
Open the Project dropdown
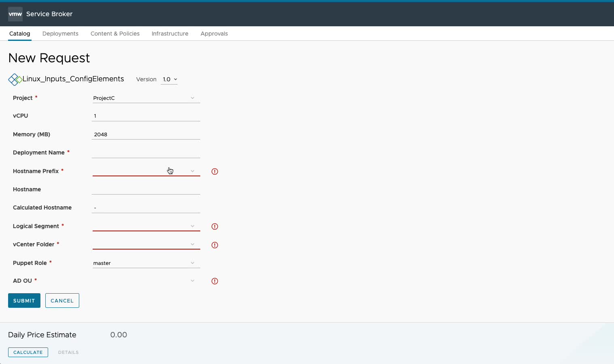(x=146, y=98)
